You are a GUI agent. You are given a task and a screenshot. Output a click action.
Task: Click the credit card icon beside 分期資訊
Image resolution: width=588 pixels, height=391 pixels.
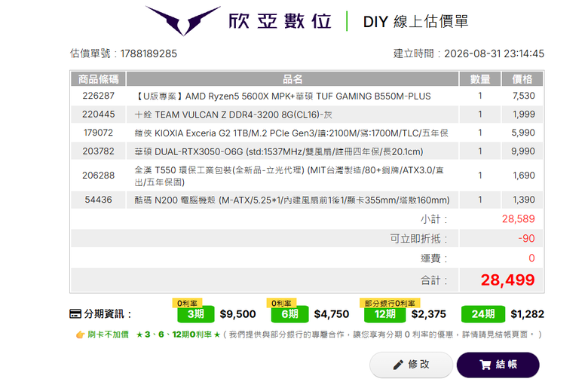pyautogui.click(x=75, y=313)
